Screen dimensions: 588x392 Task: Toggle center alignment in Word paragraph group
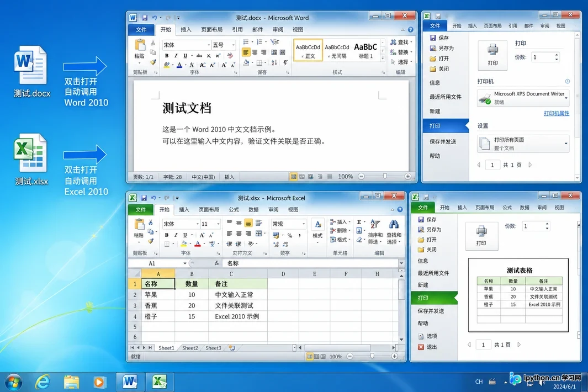[255, 52]
